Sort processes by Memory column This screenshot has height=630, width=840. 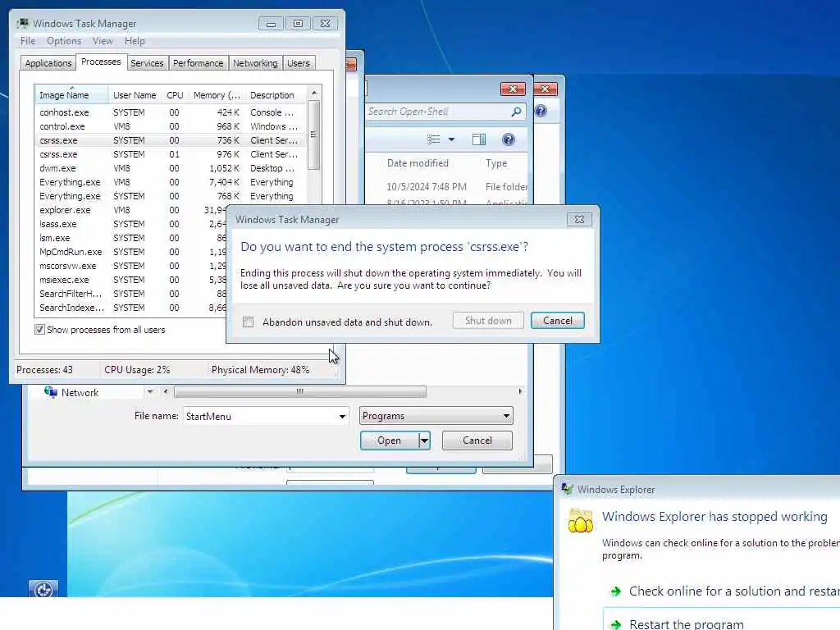click(217, 95)
